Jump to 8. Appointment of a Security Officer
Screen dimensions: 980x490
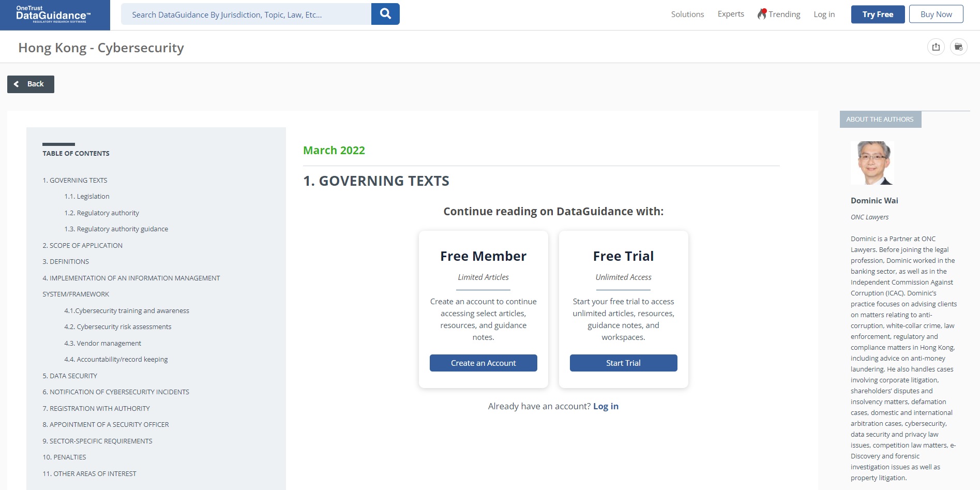click(105, 424)
